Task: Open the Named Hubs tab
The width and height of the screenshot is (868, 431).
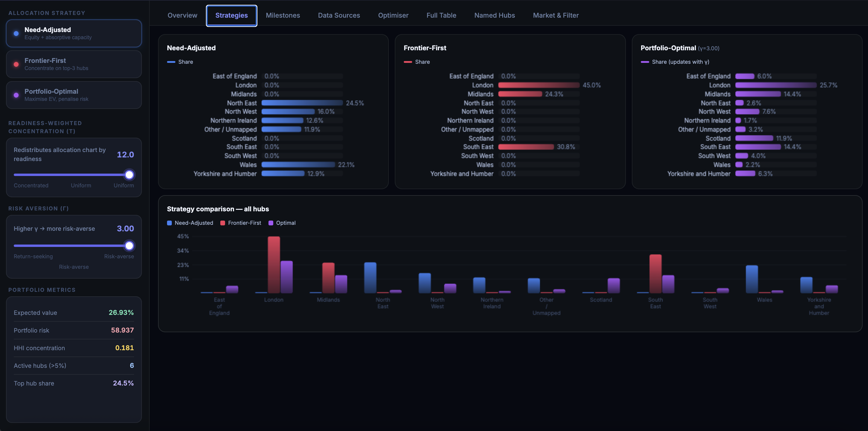Action: [494, 16]
